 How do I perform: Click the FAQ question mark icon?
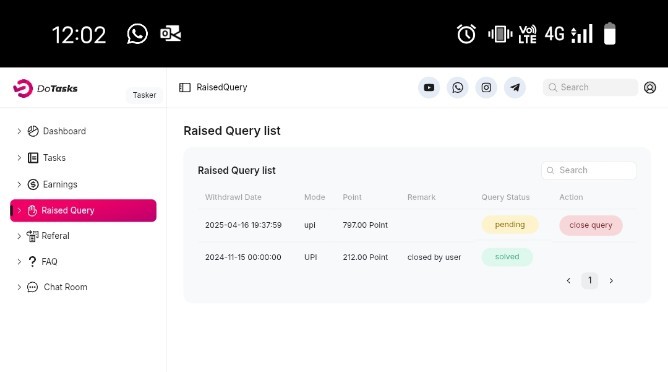[32, 261]
